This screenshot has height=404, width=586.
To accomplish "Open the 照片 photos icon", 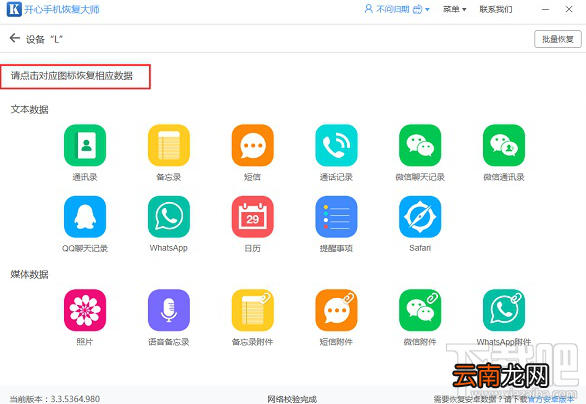I will (x=85, y=310).
